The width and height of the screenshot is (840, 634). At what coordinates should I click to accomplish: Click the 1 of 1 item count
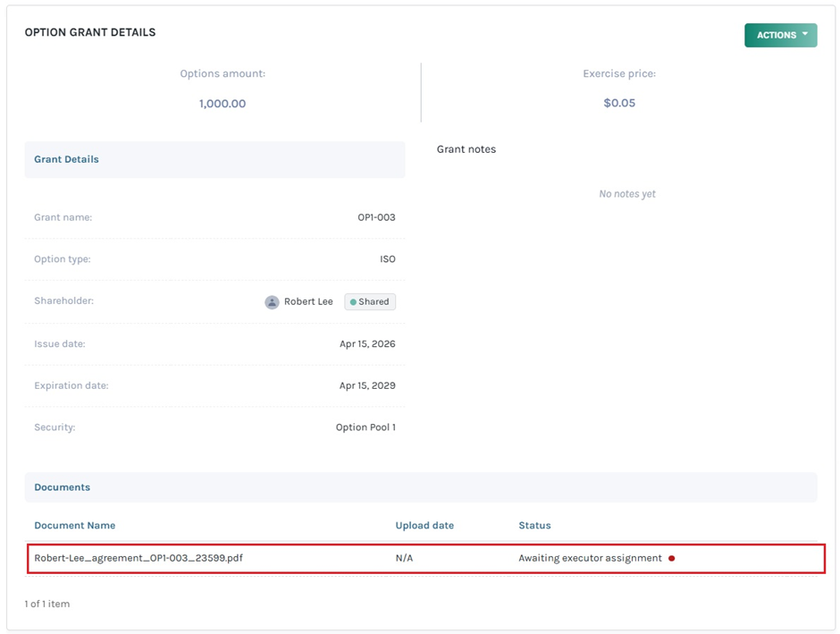tap(47, 604)
